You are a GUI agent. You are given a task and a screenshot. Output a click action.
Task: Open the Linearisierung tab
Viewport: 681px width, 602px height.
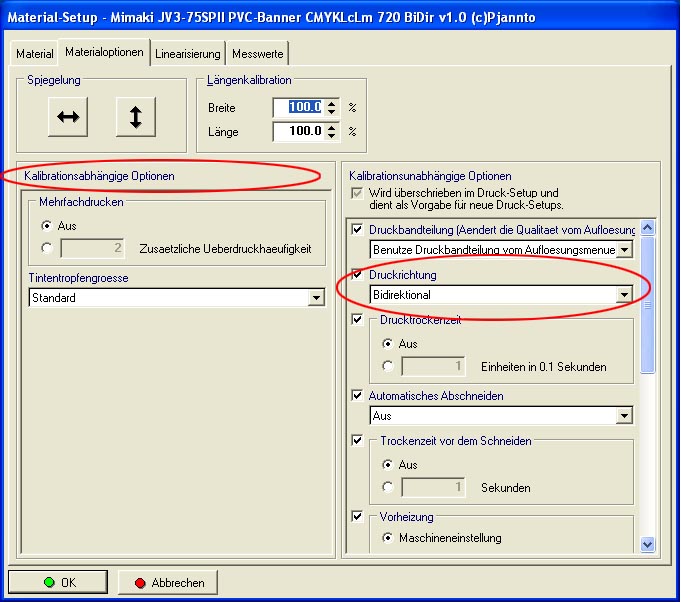[x=187, y=53]
